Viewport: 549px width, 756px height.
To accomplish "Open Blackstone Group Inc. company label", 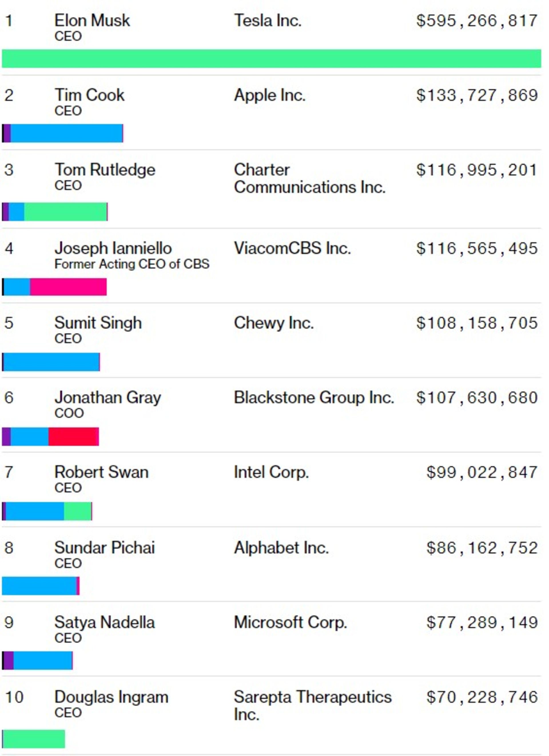I will [x=313, y=398].
